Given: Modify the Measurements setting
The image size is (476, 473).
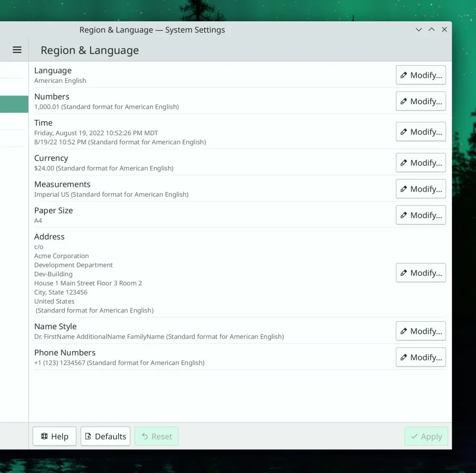Looking at the screenshot, I should pyautogui.click(x=421, y=189).
